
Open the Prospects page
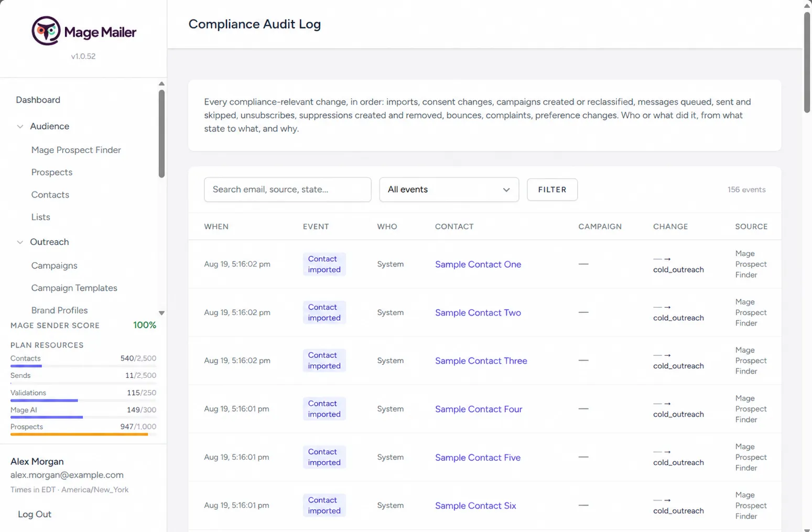coord(51,172)
